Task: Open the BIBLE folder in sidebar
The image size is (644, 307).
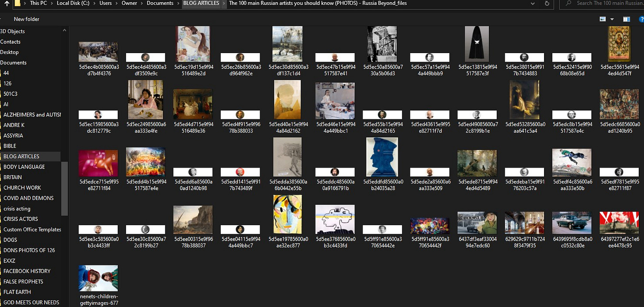Action: [x=10, y=146]
